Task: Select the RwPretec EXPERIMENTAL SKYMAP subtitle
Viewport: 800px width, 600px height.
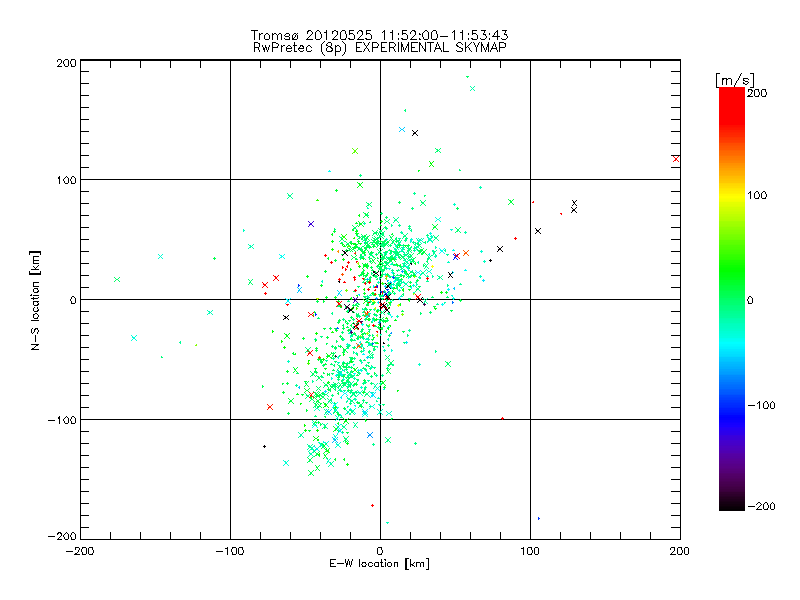Action: (x=380, y=47)
